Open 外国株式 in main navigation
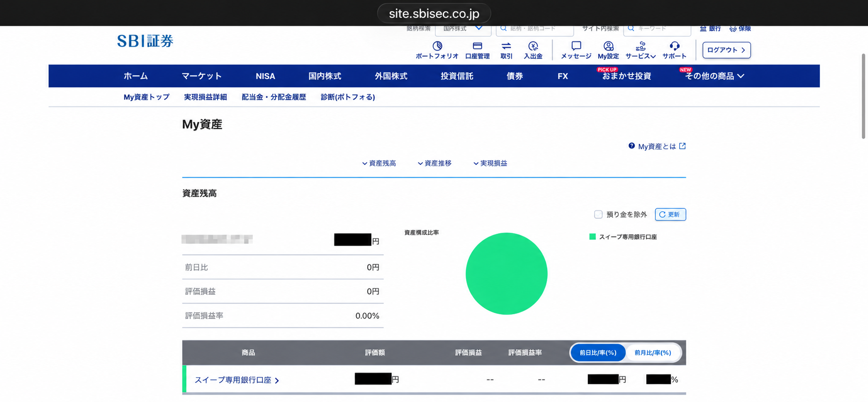Image resolution: width=868 pixels, height=402 pixels. point(391,76)
